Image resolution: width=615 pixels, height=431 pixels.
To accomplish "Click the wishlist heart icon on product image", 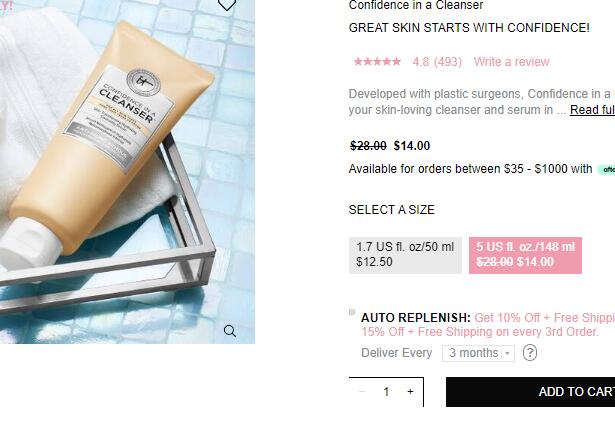I will point(227,4).
